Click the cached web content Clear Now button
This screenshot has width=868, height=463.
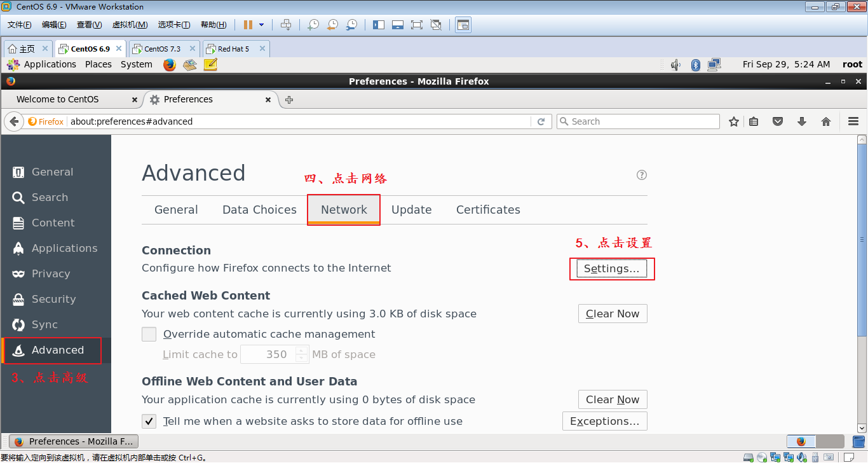613,314
